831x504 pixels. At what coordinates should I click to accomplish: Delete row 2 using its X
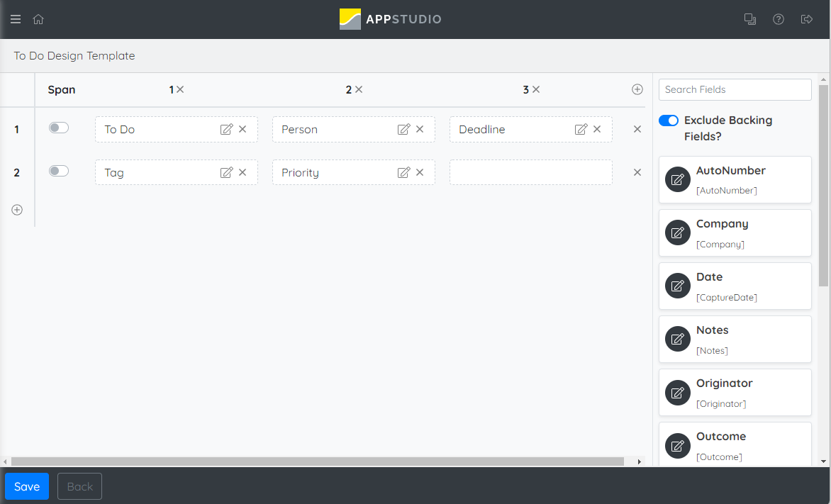[637, 172]
